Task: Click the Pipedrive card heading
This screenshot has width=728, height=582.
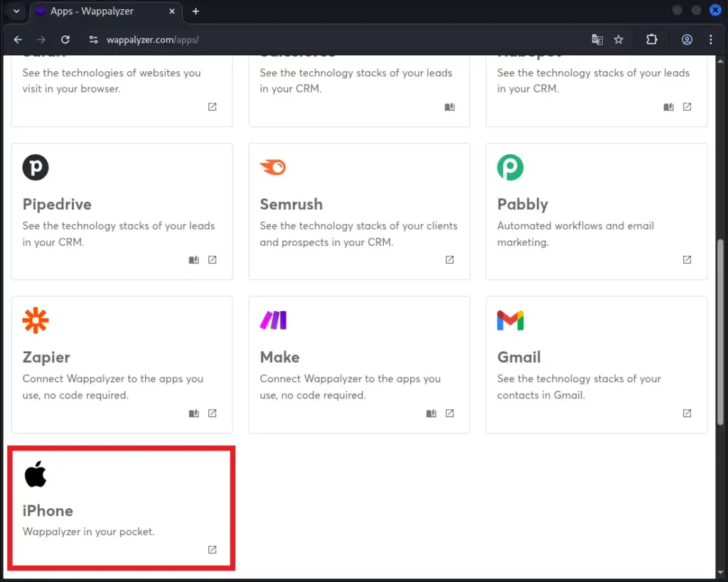Action: (57, 205)
